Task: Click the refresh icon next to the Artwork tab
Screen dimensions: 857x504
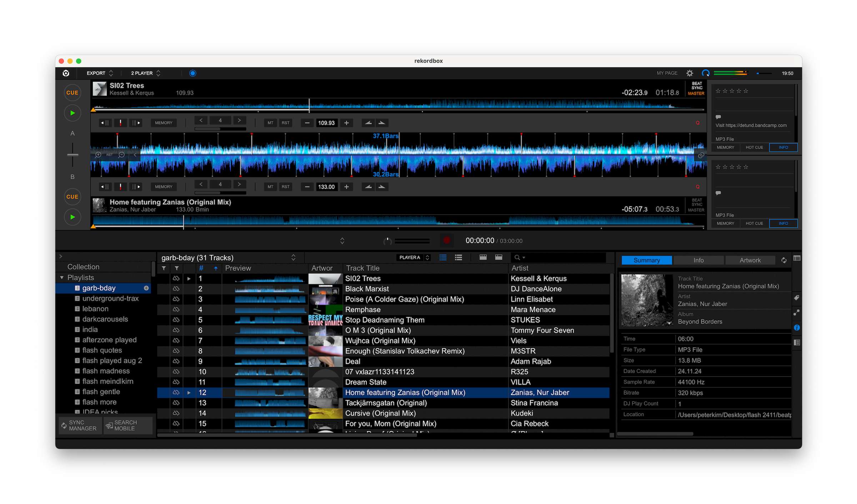Action: pyautogui.click(x=783, y=260)
